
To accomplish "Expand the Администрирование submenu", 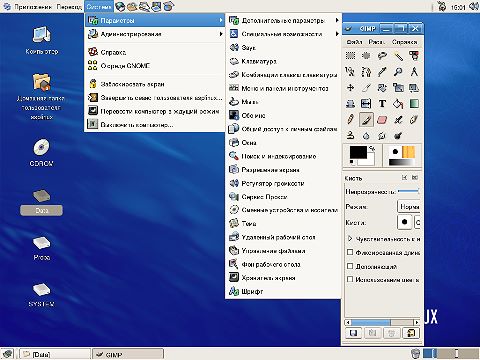I will [155, 34].
